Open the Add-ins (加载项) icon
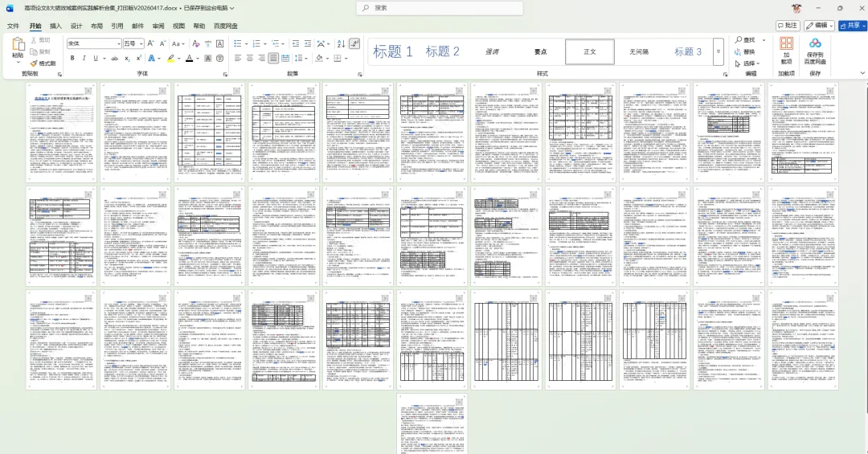The width and height of the screenshot is (868, 454). click(x=786, y=43)
